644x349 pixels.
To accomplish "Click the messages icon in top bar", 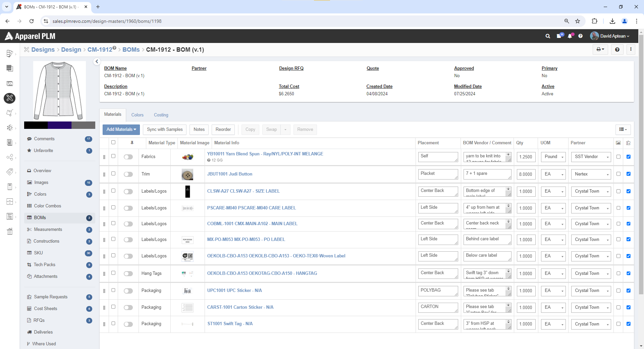I will 559,36.
